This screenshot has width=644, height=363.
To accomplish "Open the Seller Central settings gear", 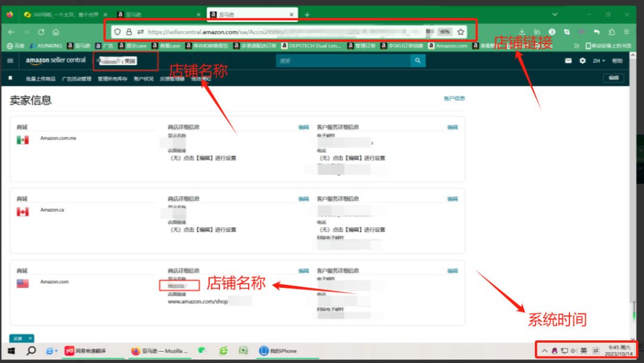I will point(583,61).
